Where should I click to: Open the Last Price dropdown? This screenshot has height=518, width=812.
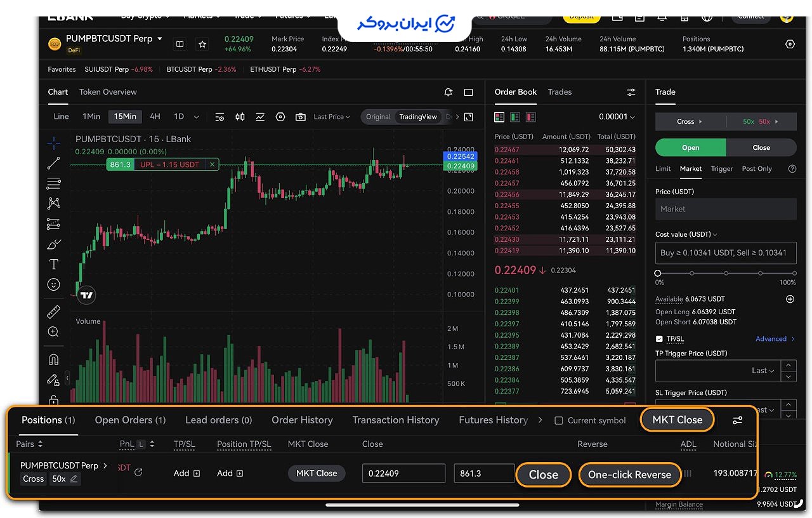click(332, 117)
